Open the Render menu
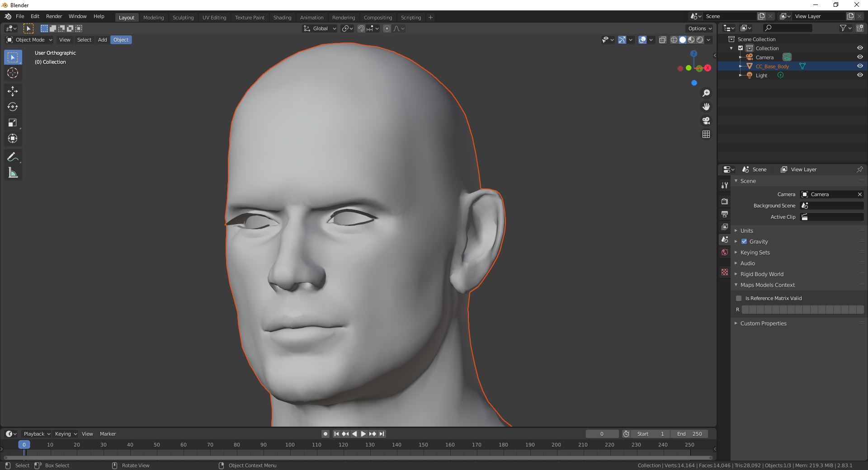This screenshot has height=470, width=868. pos(54,16)
